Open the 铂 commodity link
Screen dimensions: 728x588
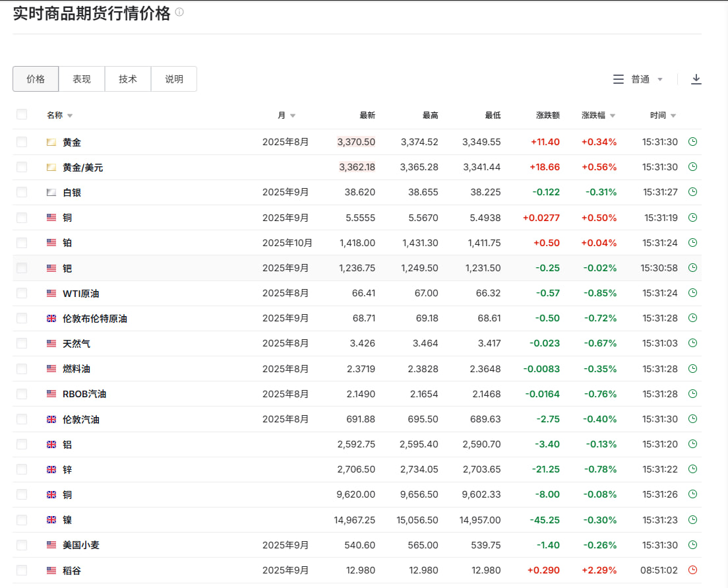point(67,243)
